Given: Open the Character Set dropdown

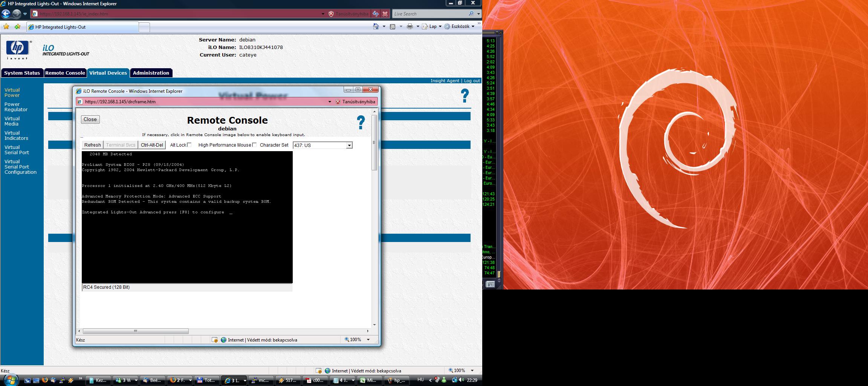Looking at the screenshot, I should tap(349, 146).
